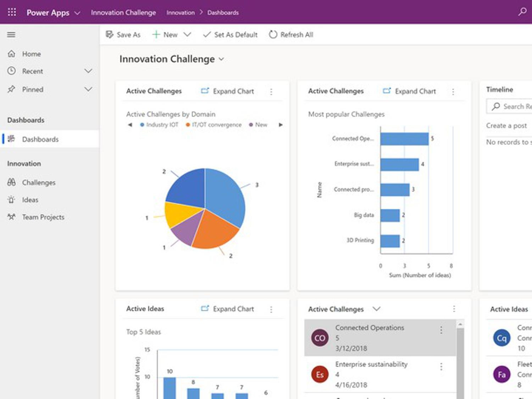Click Dashboards in the breadcrumb
The height and width of the screenshot is (399, 532).
[223, 12]
